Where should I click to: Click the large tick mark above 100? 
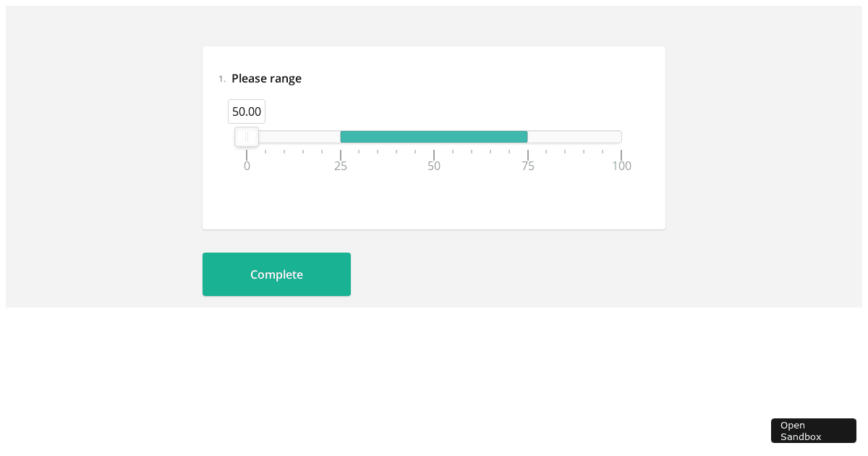coord(621,155)
